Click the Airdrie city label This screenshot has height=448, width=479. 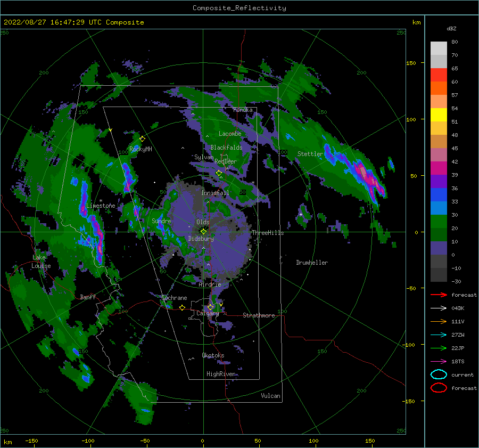(x=210, y=284)
